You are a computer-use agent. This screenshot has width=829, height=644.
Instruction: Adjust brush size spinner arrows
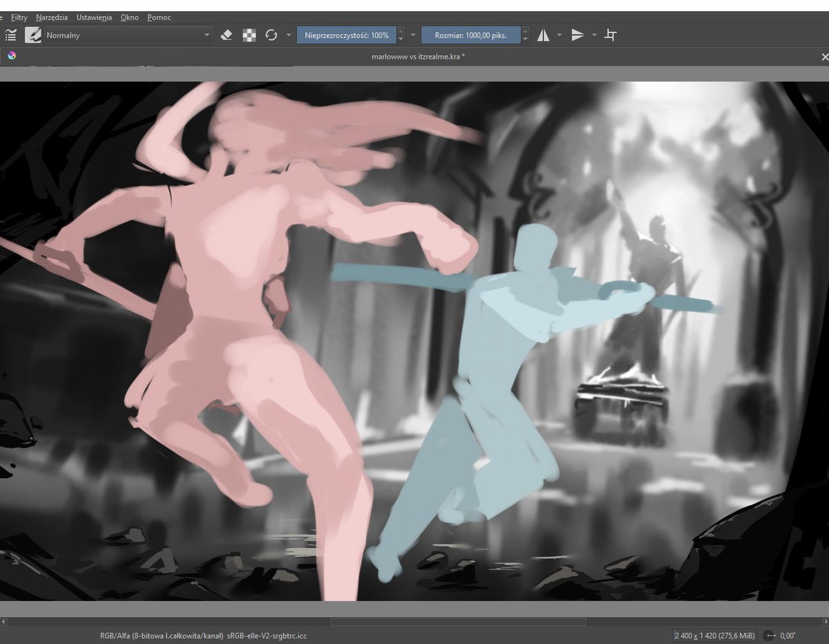[x=525, y=35]
